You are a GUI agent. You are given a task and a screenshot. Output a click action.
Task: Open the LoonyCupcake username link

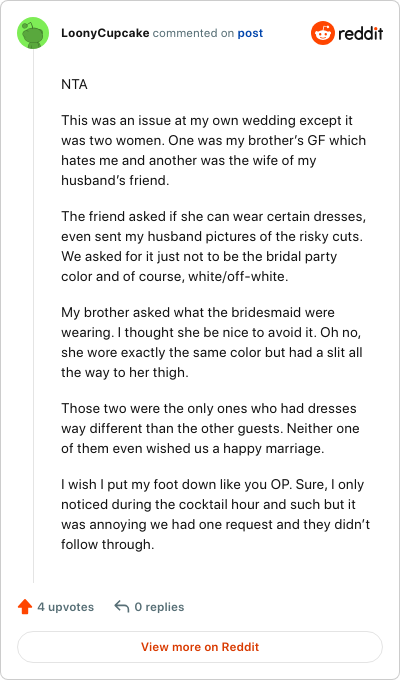coord(105,33)
